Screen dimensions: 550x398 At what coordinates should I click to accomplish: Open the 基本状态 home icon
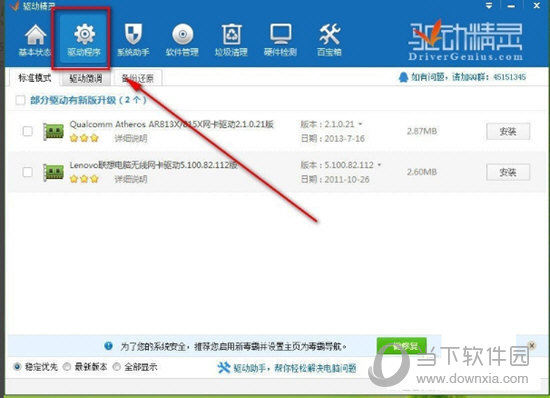point(35,35)
